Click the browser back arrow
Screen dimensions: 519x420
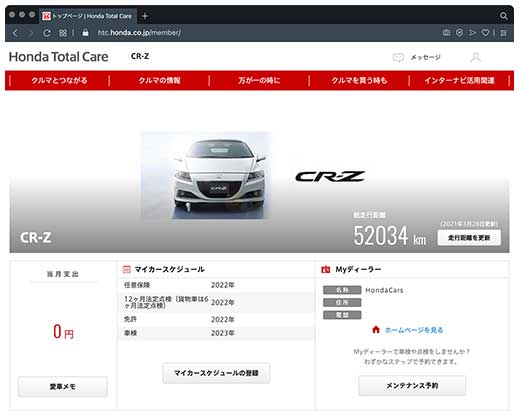(x=15, y=33)
